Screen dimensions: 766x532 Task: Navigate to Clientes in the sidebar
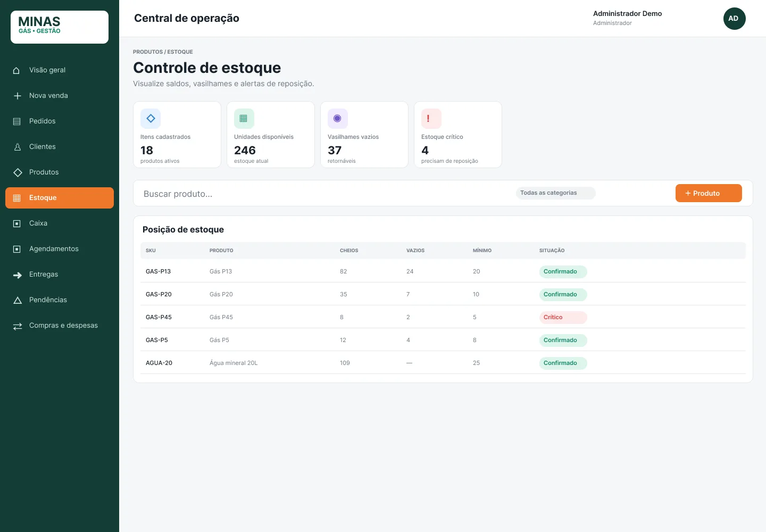point(60,147)
